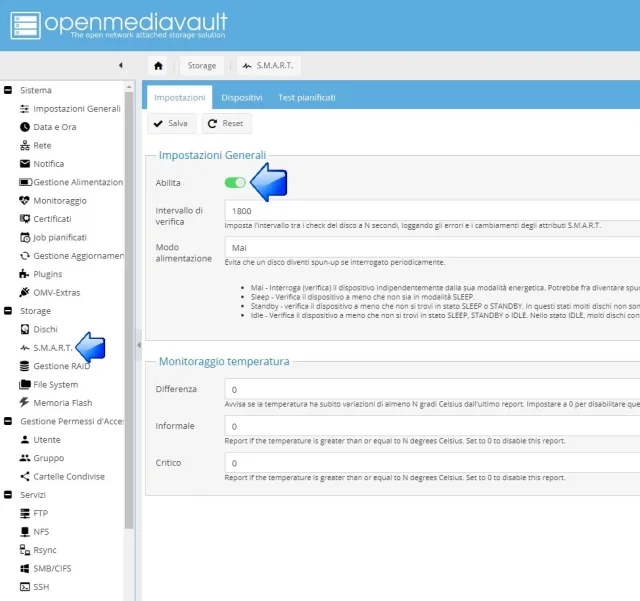
Task: Open Monitoraggio in sidebar
Action: tap(59, 201)
